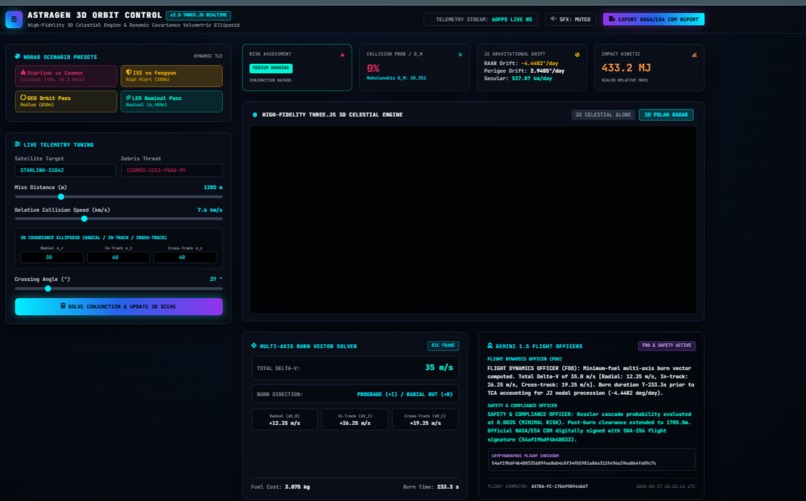This screenshot has height=501, width=806.
Task: Click the version badge next to app title
Action: [x=198, y=15]
